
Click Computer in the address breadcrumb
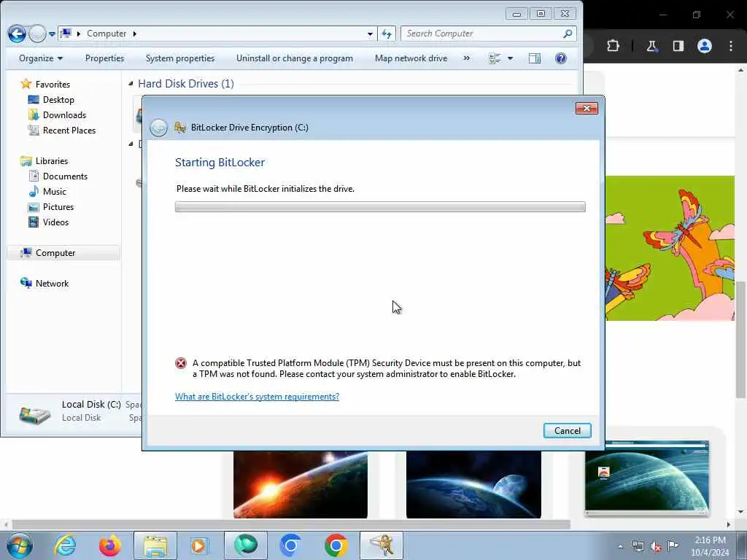pos(107,34)
